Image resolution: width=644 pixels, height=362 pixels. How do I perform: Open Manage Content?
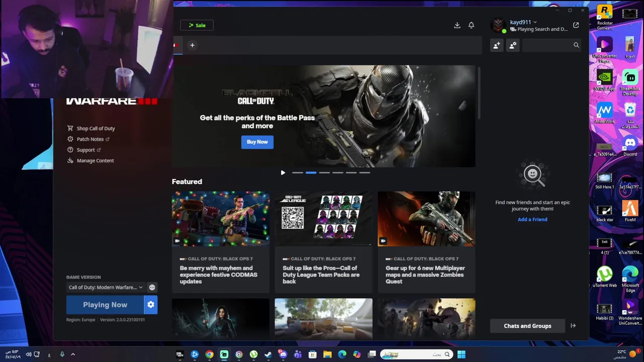(91, 160)
